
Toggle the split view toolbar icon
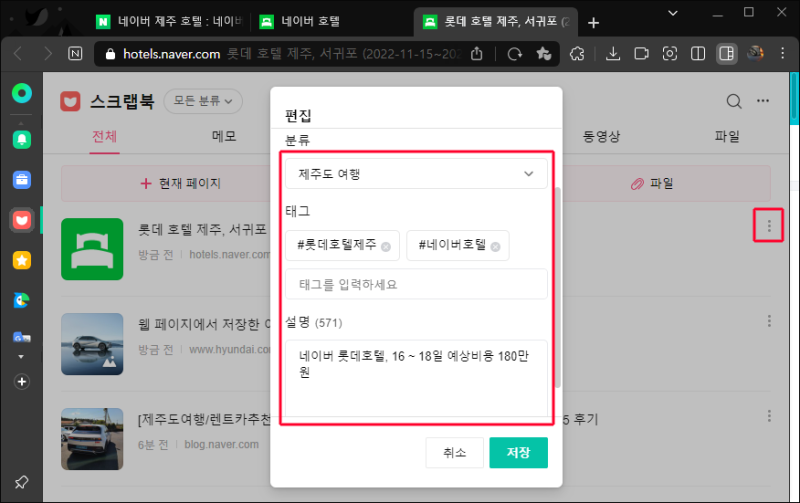pyautogui.click(x=698, y=54)
